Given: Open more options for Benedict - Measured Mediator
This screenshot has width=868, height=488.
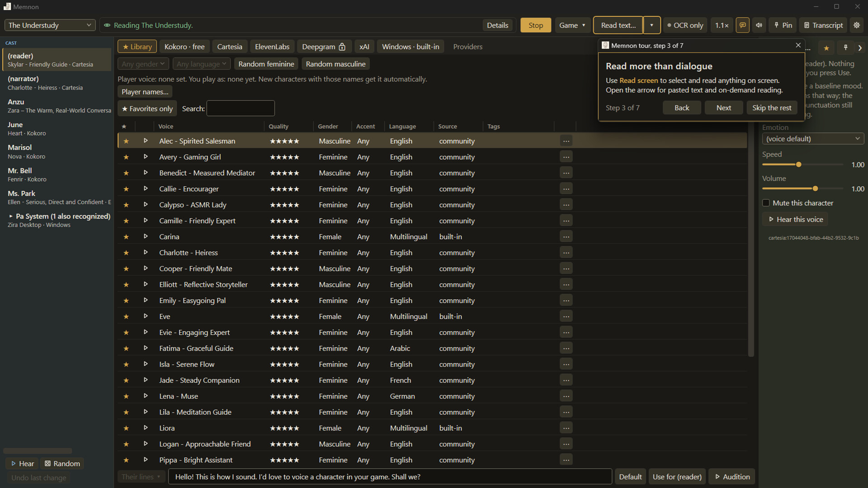Looking at the screenshot, I should [x=566, y=173].
